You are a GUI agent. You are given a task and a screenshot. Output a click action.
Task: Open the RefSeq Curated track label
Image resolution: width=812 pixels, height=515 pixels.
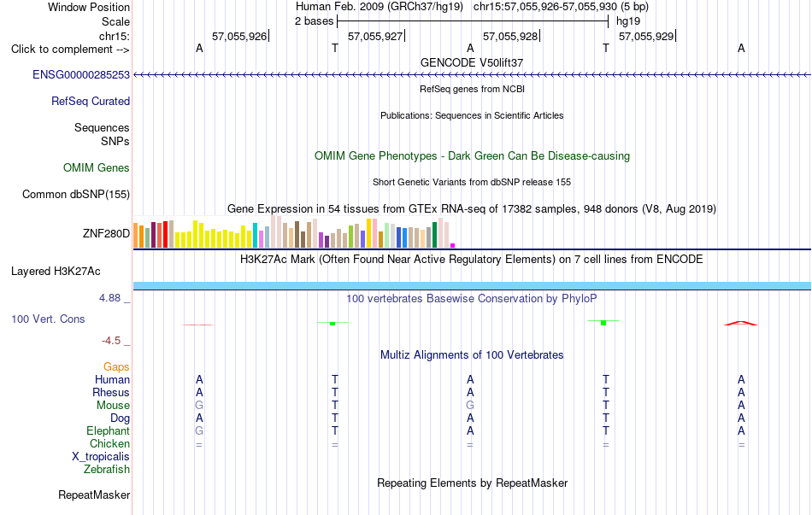click(x=91, y=101)
